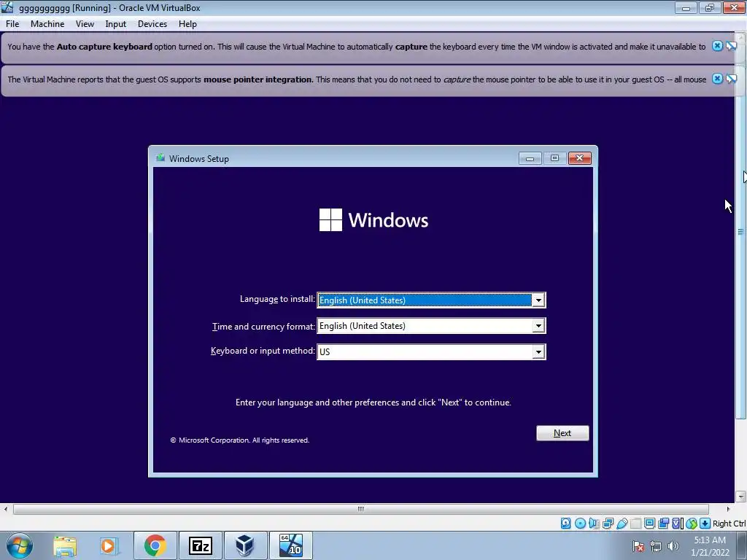This screenshot has height=560, width=747.
Task: Minimize the Windows Setup dialog
Action: (530, 158)
